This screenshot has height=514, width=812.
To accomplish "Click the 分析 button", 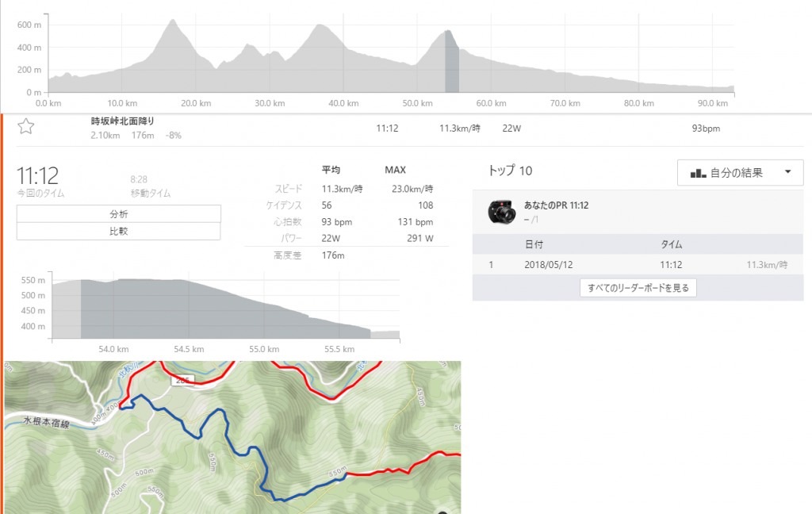I will [x=118, y=213].
